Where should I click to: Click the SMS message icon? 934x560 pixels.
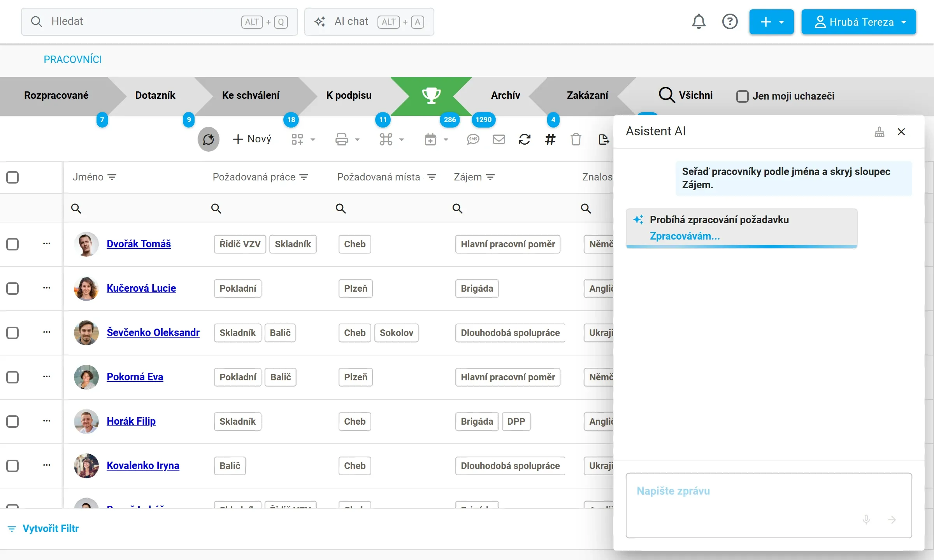(x=473, y=139)
